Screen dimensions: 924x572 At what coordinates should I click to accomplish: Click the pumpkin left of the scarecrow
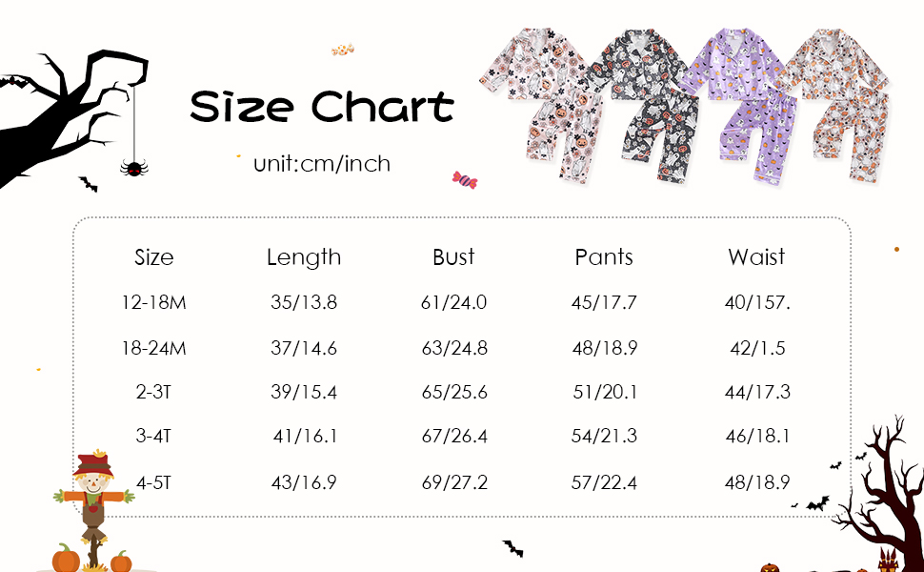point(66,558)
